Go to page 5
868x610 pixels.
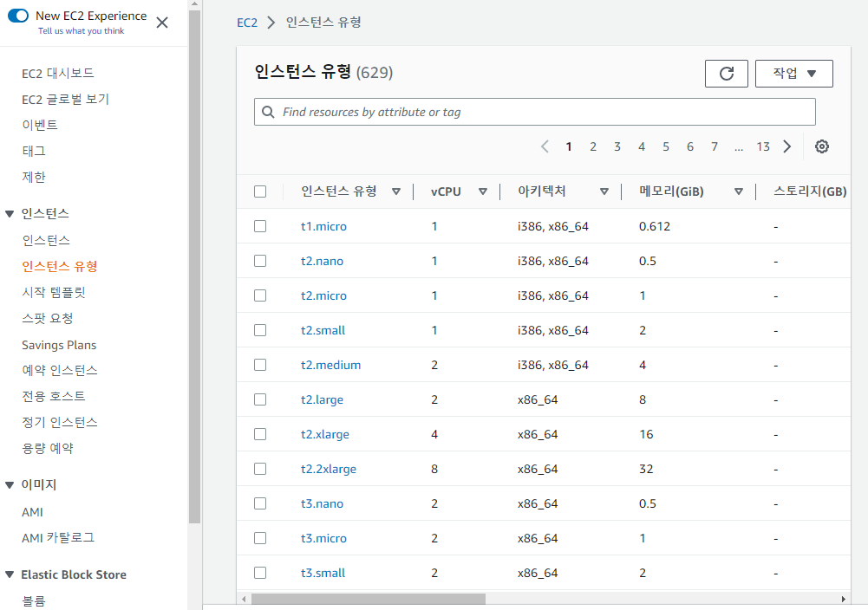pos(666,146)
